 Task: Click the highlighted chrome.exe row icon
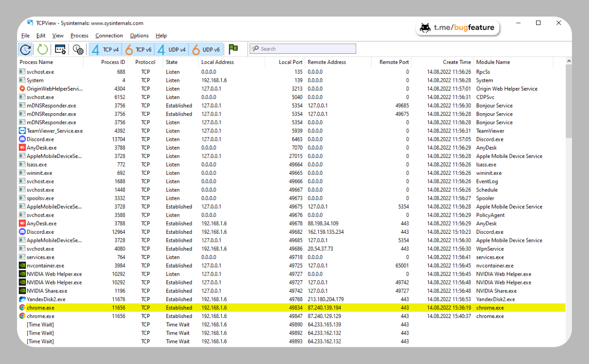22,308
